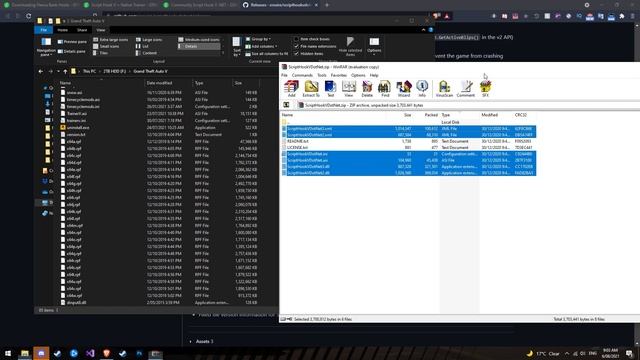
Task: Select List layout in Explorer
Action: [142, 47]
